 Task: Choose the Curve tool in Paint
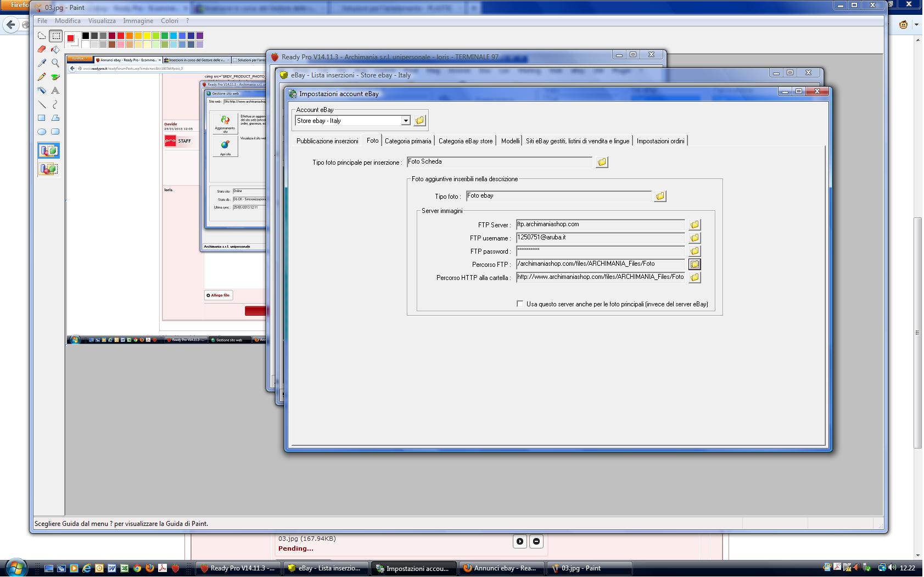(x=55, y=104)
